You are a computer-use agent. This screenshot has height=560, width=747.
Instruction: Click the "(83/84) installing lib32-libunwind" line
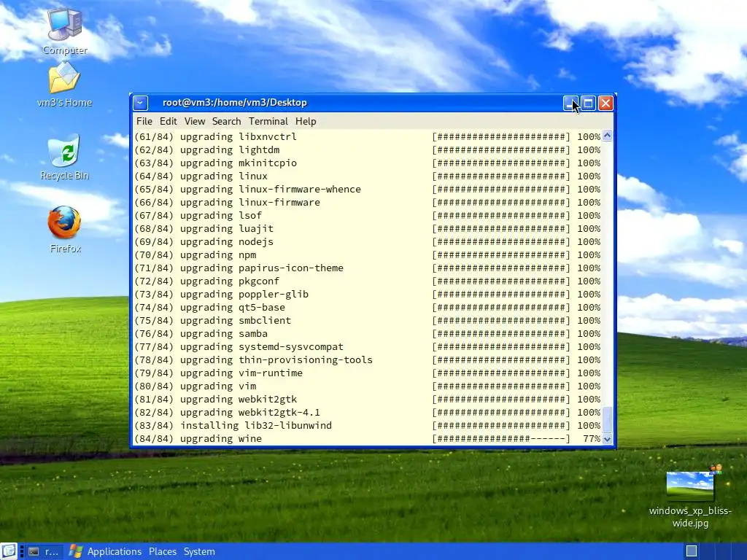click(368, 425)
